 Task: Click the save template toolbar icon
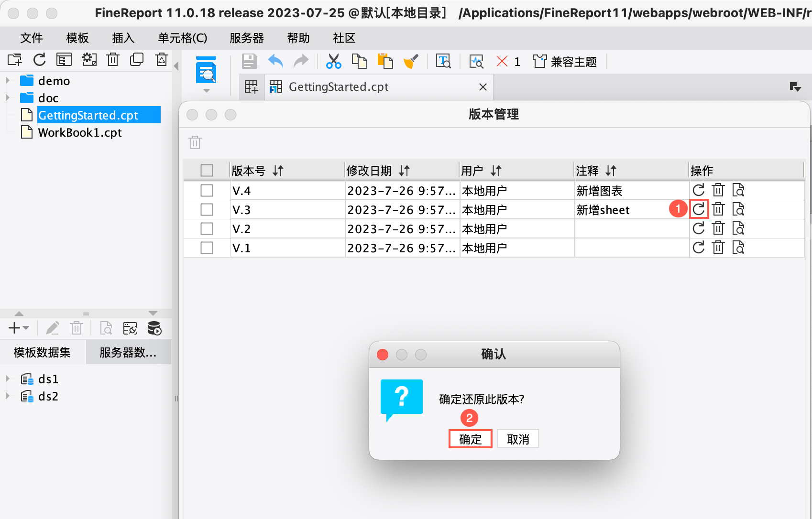pos(249,62)
